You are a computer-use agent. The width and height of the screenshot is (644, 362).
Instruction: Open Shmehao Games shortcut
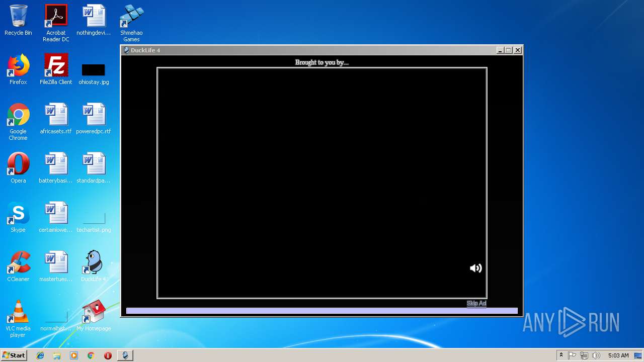(x=131, y=23)
